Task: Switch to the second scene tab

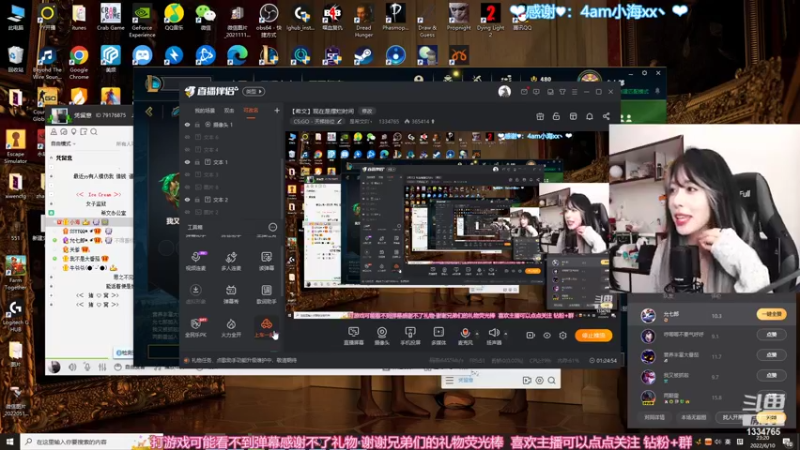Action: 229,110
